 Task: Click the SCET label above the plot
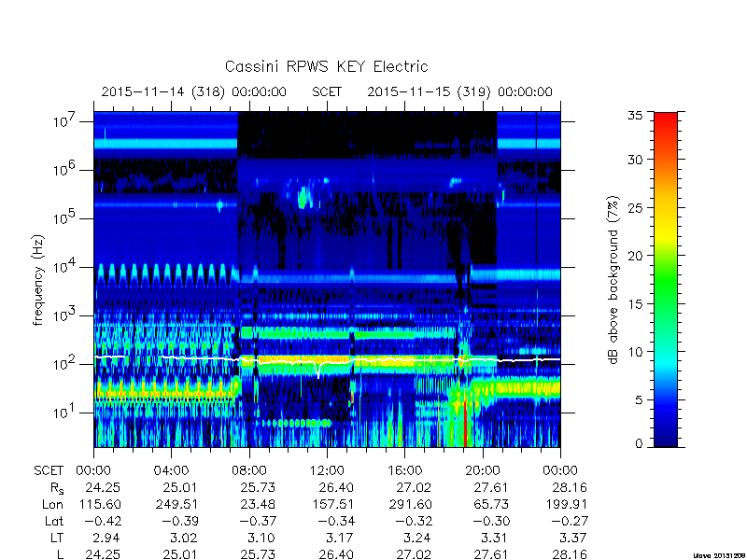click(327, 91)
